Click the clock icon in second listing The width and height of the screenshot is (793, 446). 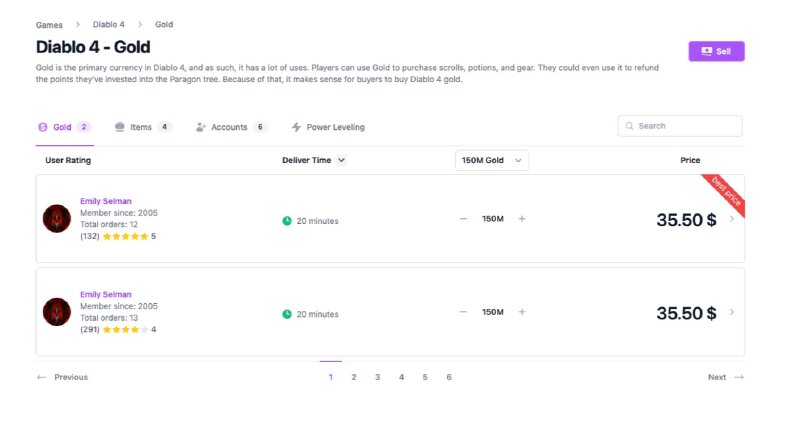tap(287, 314)
